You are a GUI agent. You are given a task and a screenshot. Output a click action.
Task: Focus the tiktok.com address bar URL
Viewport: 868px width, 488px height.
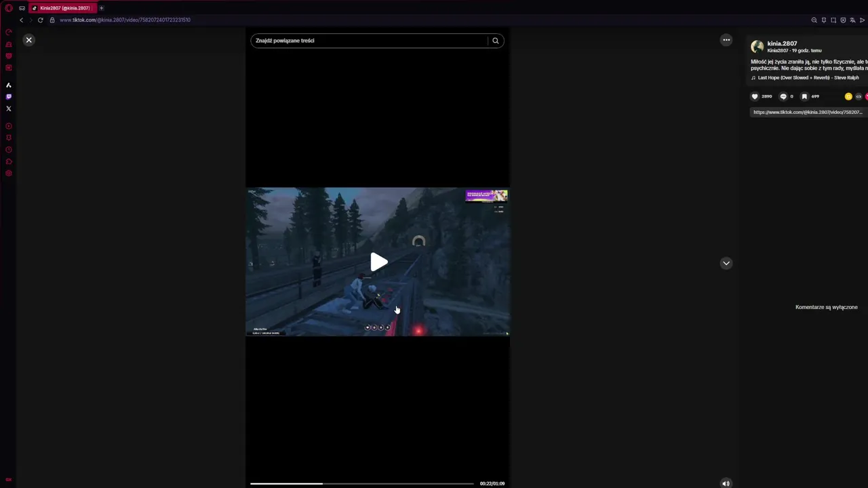tap(125, 20)
